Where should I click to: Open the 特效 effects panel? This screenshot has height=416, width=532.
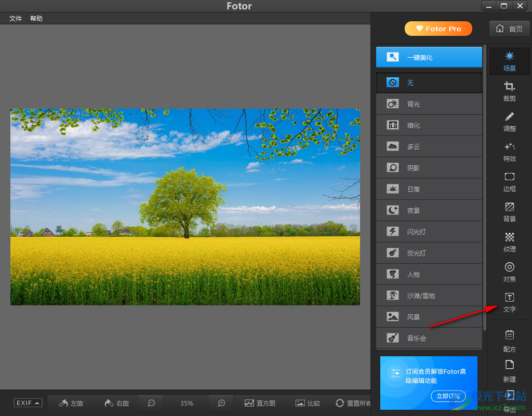coord(509,152)
